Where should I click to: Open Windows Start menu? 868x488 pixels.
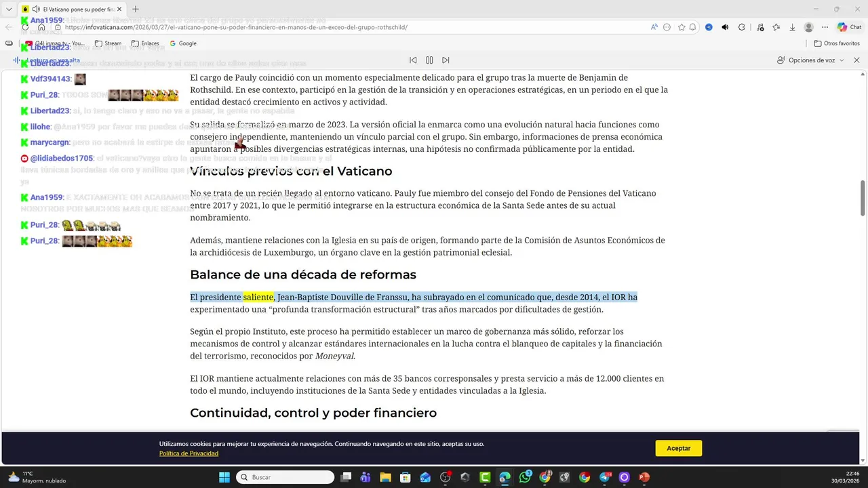point(224,477)
